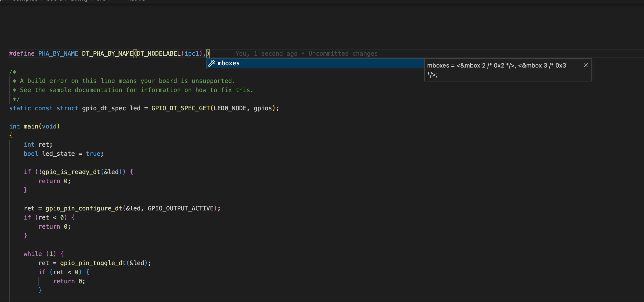The width and height of the screenshot is (644, 302).
Task: Click the Uncommitted changes blame annotation
Action: point(343,53)
